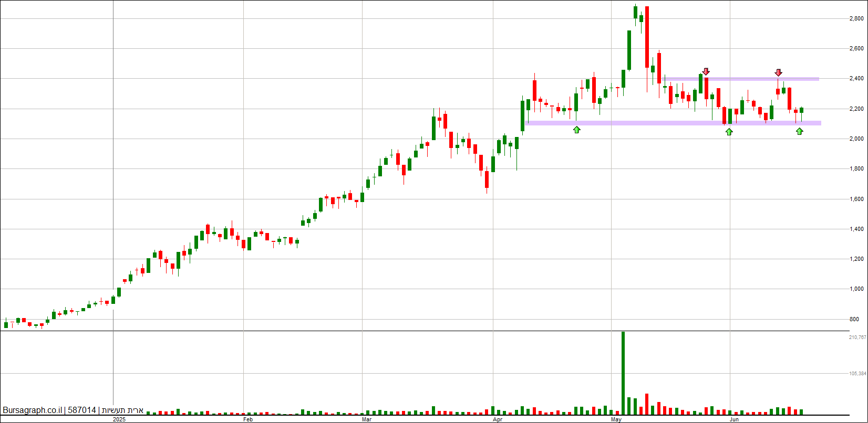Click the 1,200 price axis label

[x=856, y=259]
